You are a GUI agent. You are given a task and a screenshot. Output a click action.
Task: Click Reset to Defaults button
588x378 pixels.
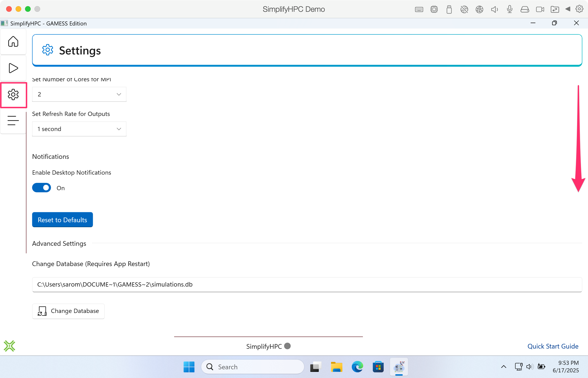pos(63,220)
